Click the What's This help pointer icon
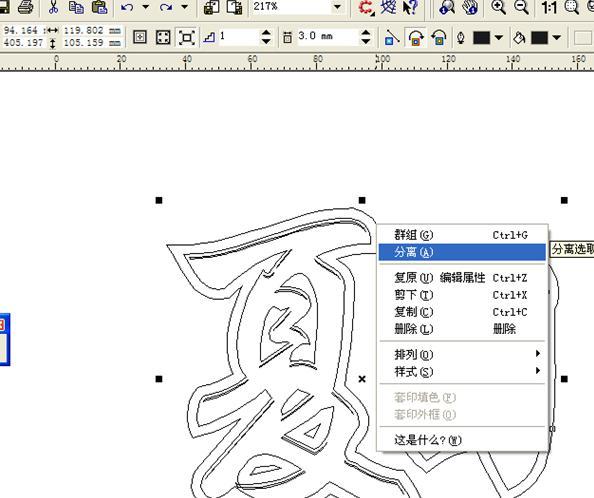594x498 pixels. 409,7
